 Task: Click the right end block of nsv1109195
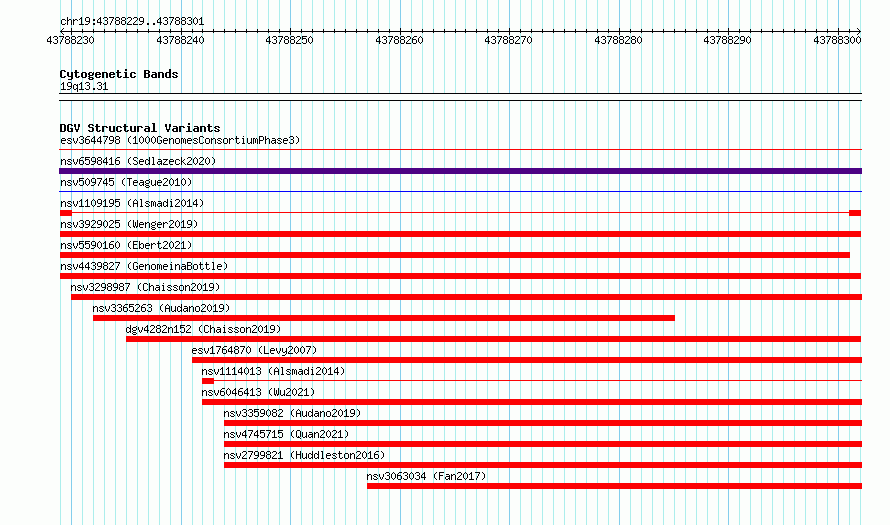(x=855, y=213)
